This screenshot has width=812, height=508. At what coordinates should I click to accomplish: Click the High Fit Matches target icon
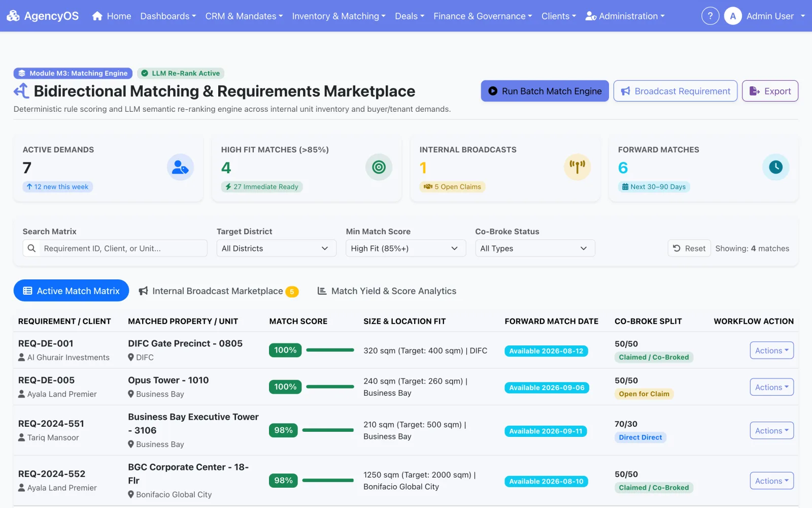click(x=379, y=167)
